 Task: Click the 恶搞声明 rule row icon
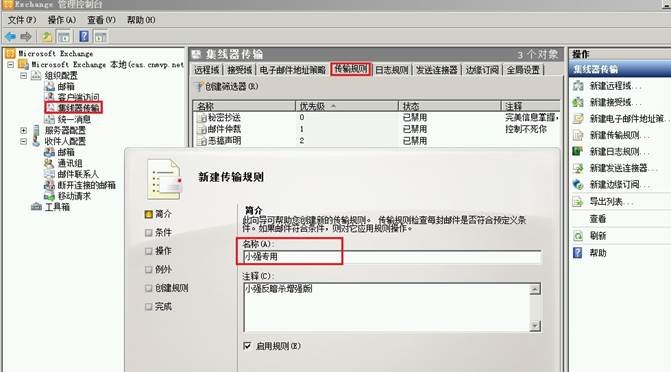pyautogui.click(x=201, y=141)
